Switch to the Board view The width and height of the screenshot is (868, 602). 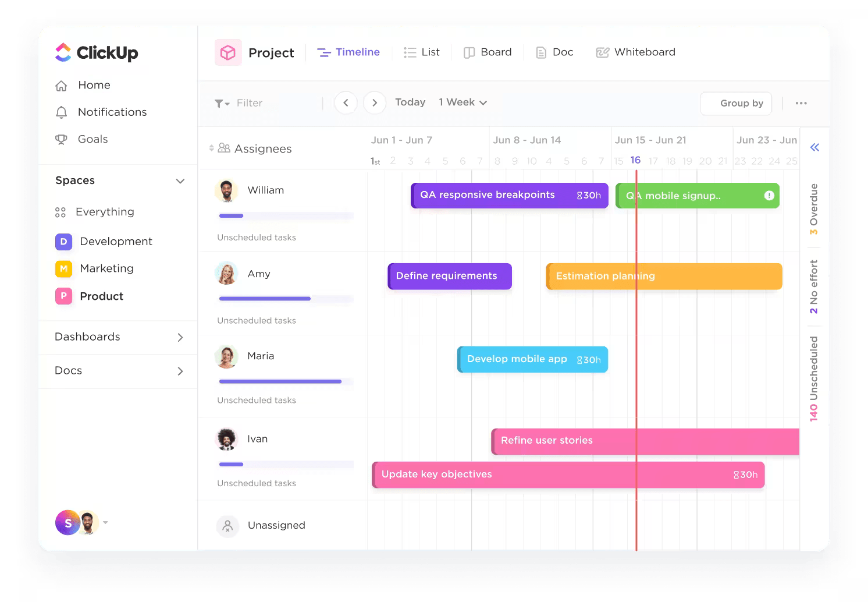(488, 52)
